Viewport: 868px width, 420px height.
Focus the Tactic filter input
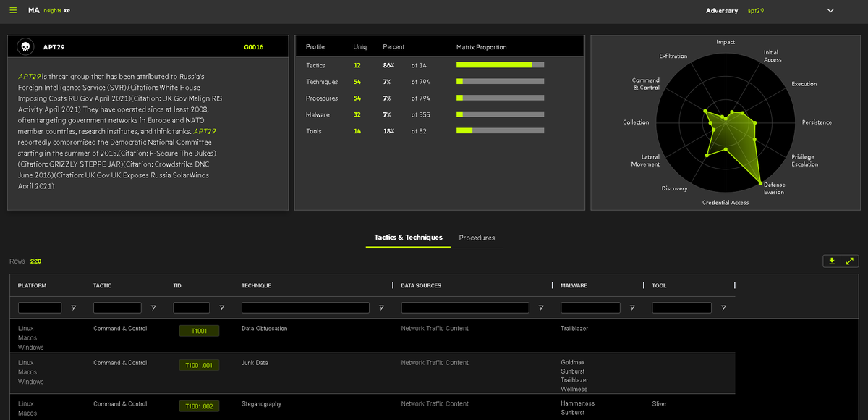pyautogui.click(x=117, y=308)
